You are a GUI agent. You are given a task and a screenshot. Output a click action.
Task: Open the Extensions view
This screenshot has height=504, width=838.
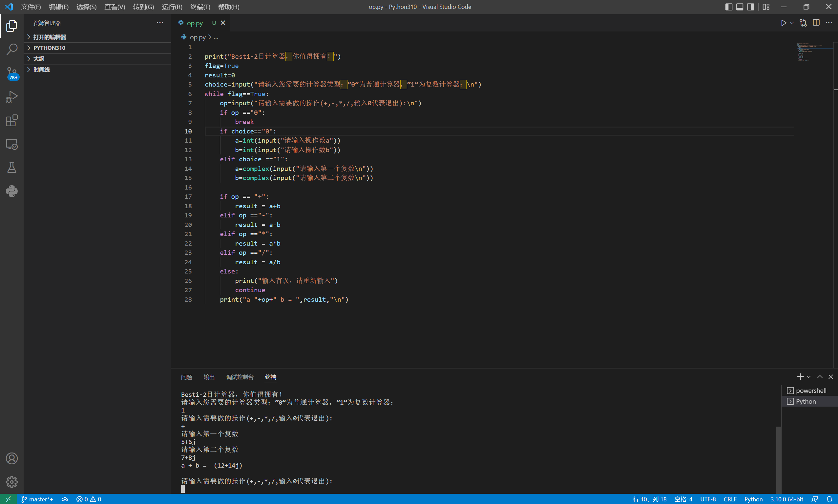[x=11, y=121]
